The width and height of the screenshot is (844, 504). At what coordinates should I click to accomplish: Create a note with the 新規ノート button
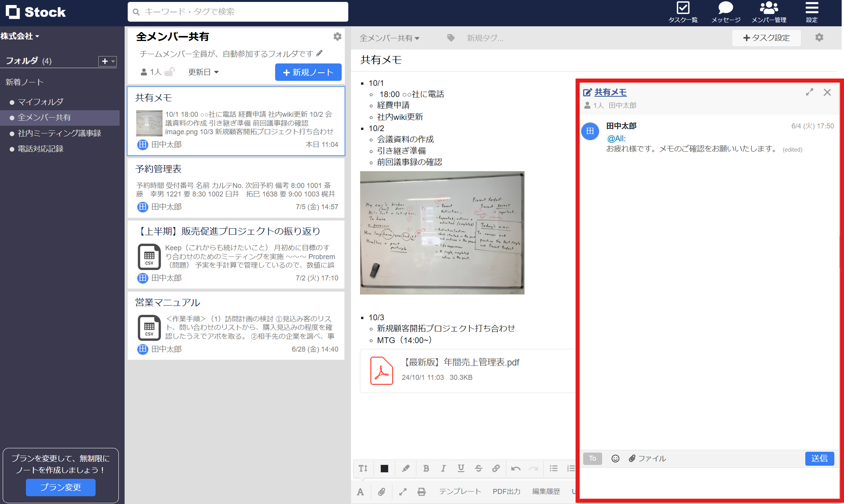coord(308,72)
